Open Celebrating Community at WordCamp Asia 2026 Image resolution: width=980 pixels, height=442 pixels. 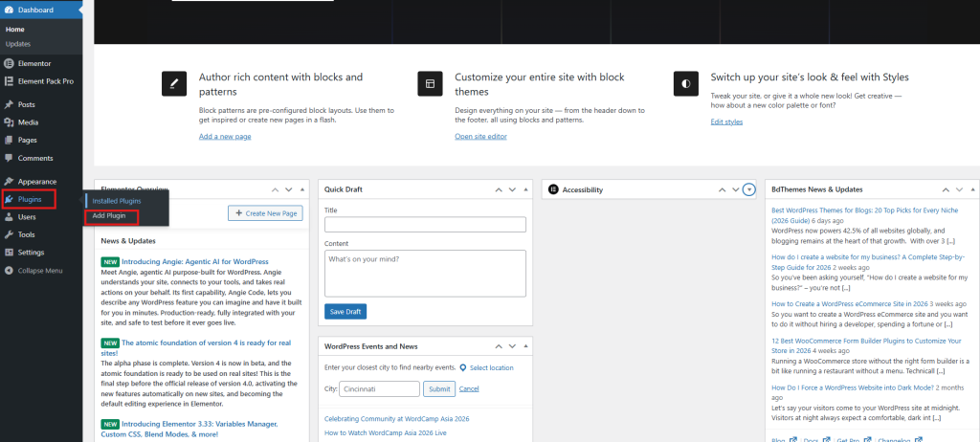[x=397, y=419]
